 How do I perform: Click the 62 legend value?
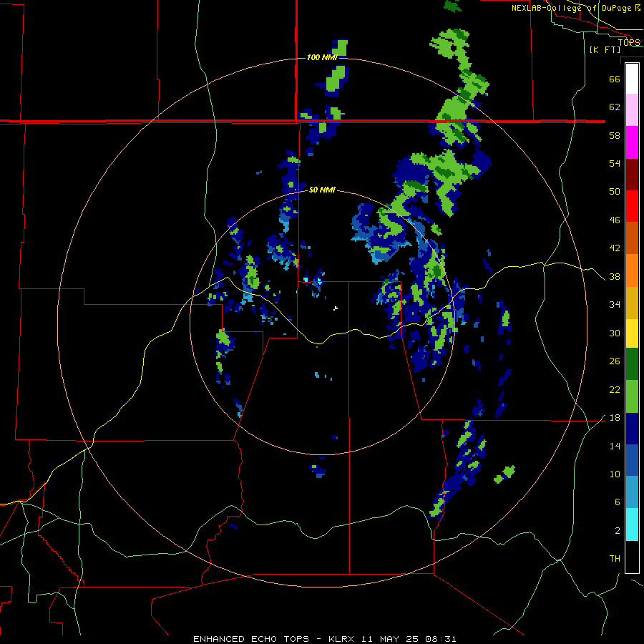pyautogui.click(x=615, y=107)
